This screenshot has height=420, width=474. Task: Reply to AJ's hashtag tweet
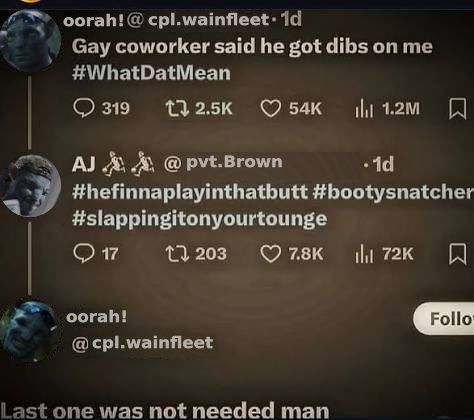tap(96, 254)
